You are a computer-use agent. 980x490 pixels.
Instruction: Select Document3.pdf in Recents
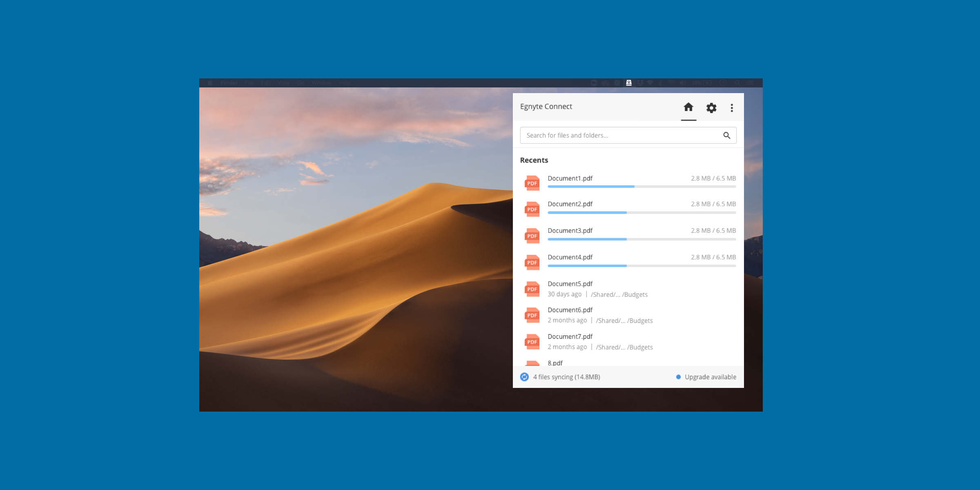(x=570, y=231)
